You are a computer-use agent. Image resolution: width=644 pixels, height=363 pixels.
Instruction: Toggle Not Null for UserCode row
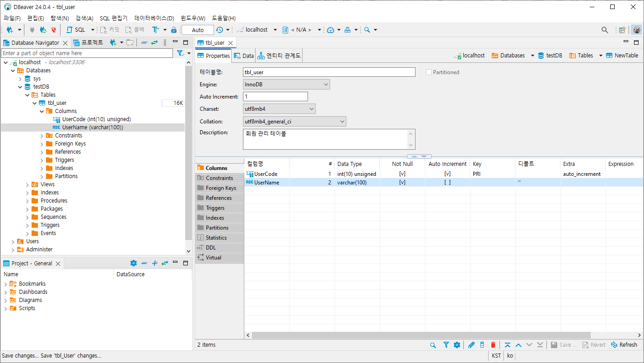click(402, 174)
